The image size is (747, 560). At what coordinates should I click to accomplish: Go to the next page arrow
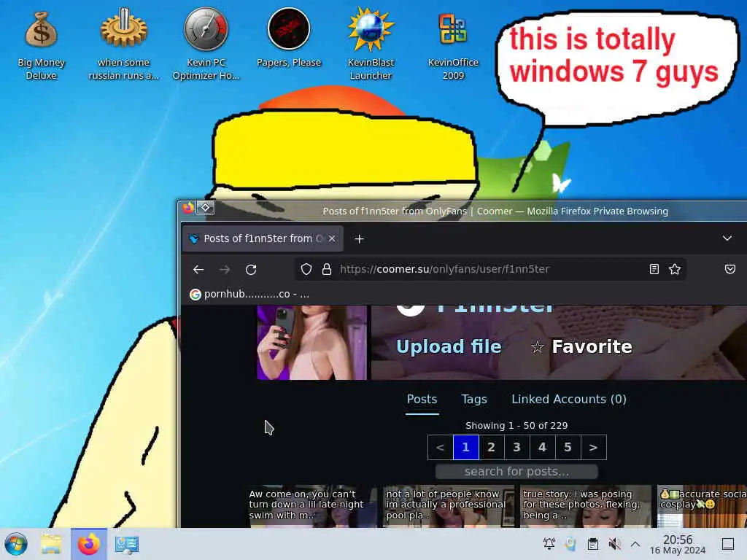(593, 447)
